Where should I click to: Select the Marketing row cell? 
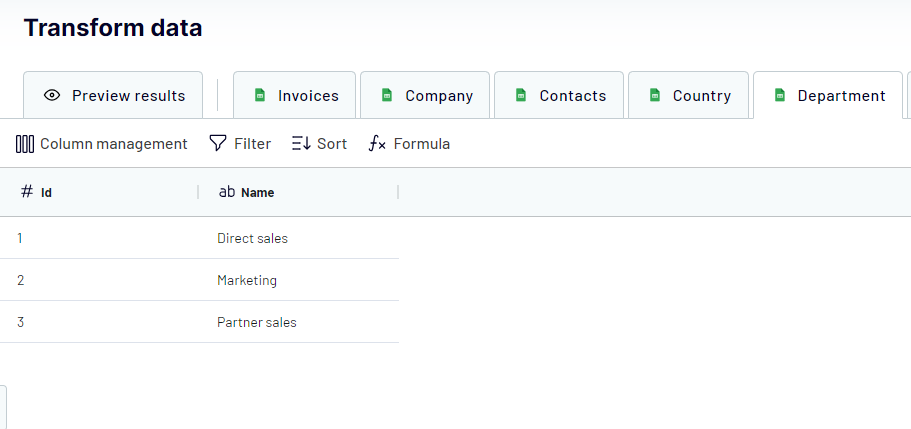[x=247, y=281]
